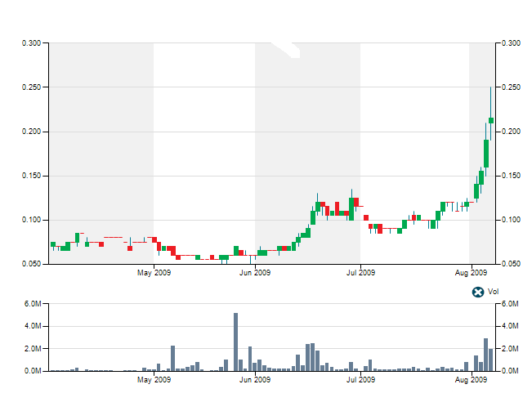Select the tallest volume bar above 5M

coord(236,342)
